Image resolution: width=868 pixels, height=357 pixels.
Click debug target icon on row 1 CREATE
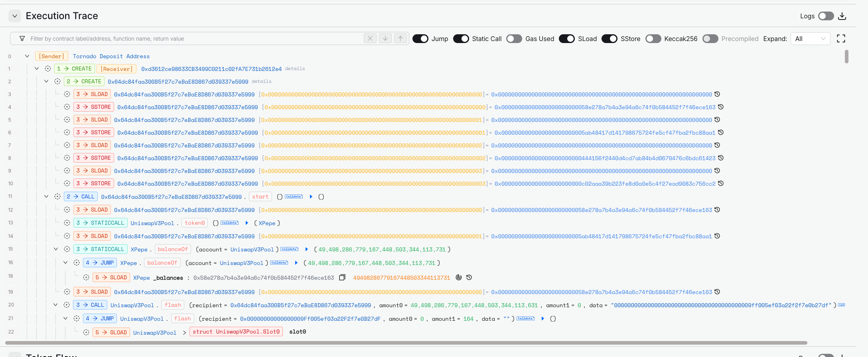[48, 69]
